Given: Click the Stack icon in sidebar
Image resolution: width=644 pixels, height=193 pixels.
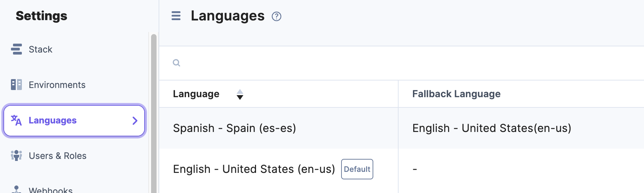Looking at the screenshot, I should click(16, 49).
